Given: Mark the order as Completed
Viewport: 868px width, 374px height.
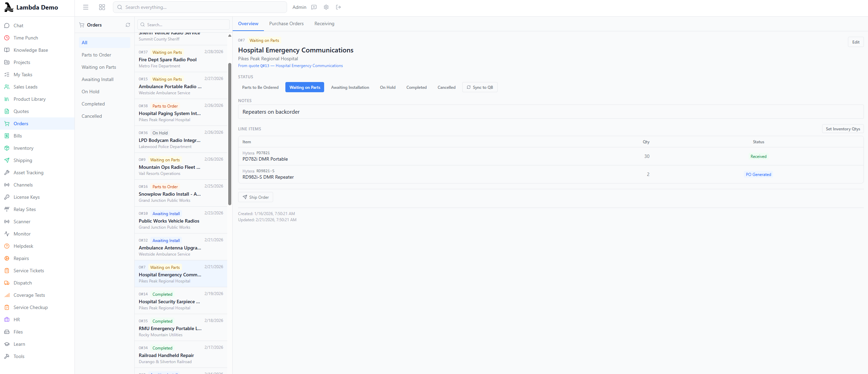Looking at the screenshot, I should click(416, 87).
